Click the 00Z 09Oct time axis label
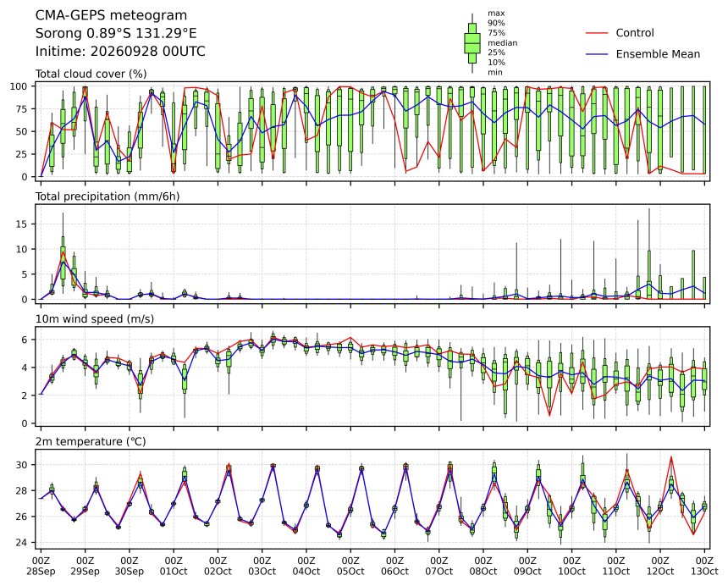The image size is (728, 586). [x=527, y=566]
